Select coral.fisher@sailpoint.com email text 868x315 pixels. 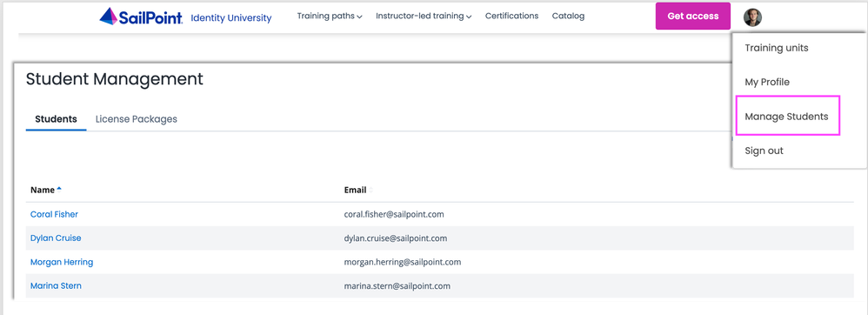[394, 214]
